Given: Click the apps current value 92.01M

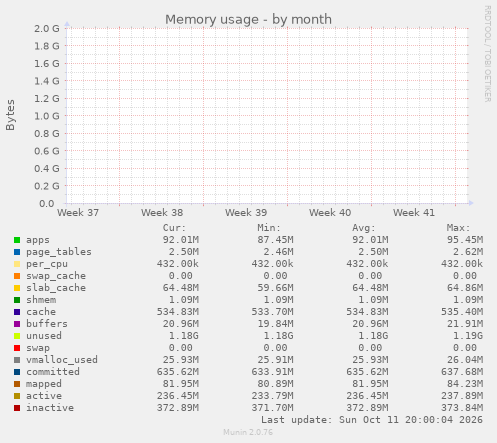Looking at the screenshot, I should click(x=181, y=240).
